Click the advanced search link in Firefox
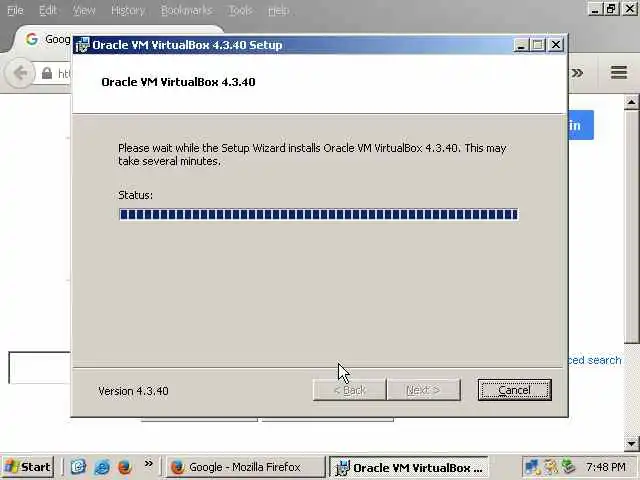 (595, 360)
